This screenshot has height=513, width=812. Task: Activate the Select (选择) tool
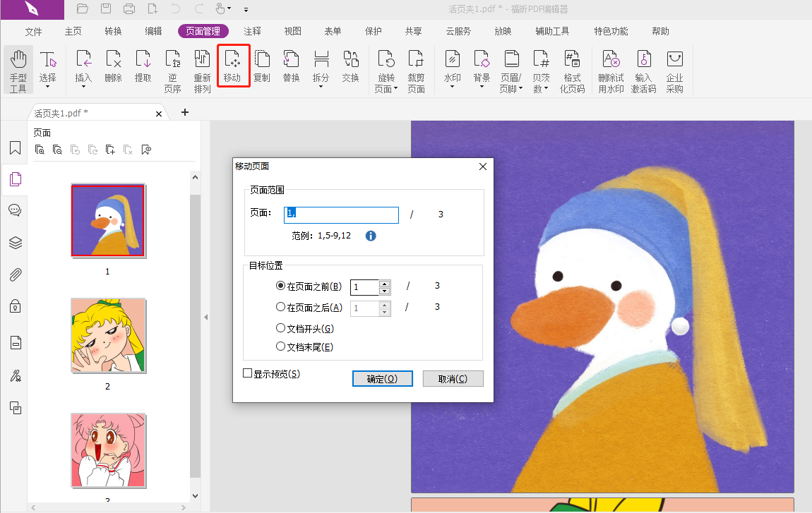[x=47, y=69]
